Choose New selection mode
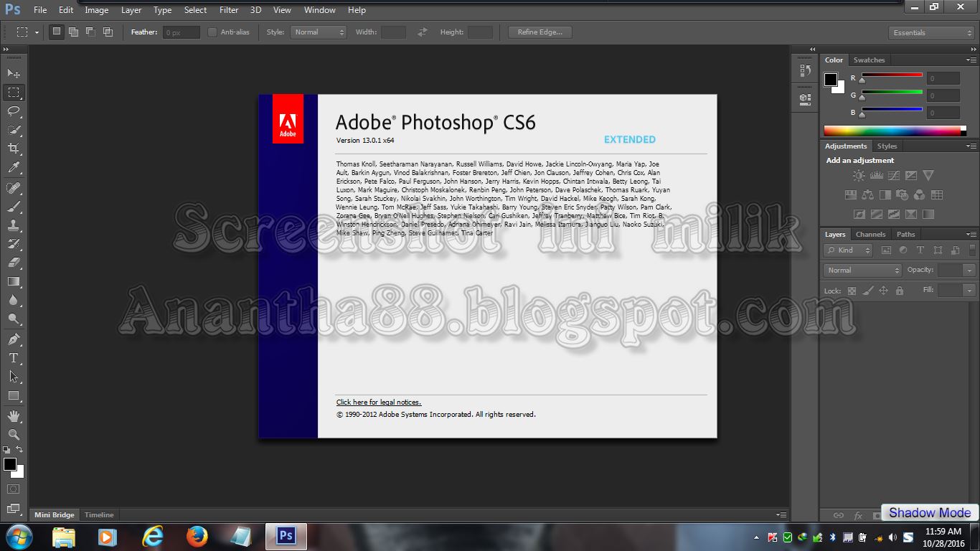 tap(57, 32)
